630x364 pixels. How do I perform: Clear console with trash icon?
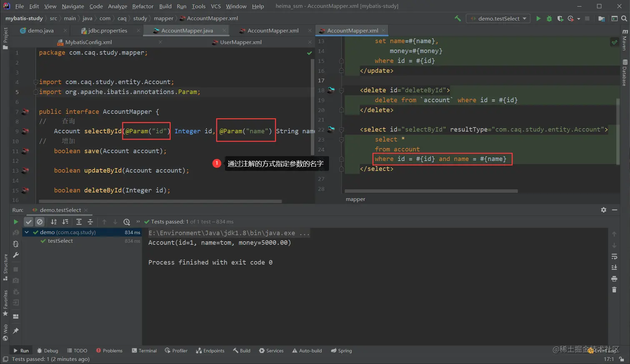tap(614, 289)
